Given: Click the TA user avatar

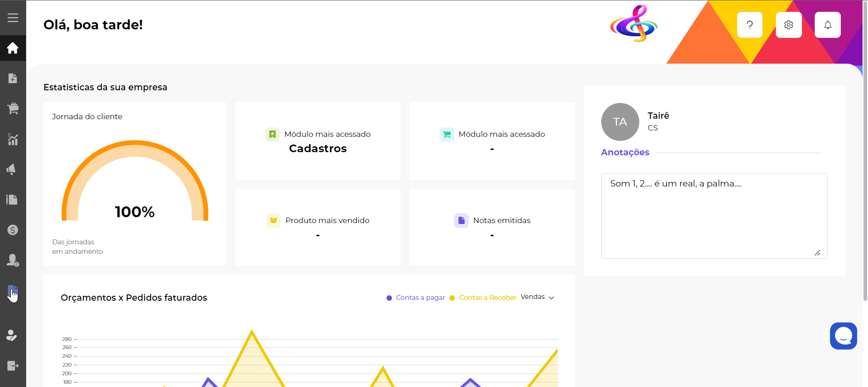Looking at the screenshot, I should (x=620, y=122).
